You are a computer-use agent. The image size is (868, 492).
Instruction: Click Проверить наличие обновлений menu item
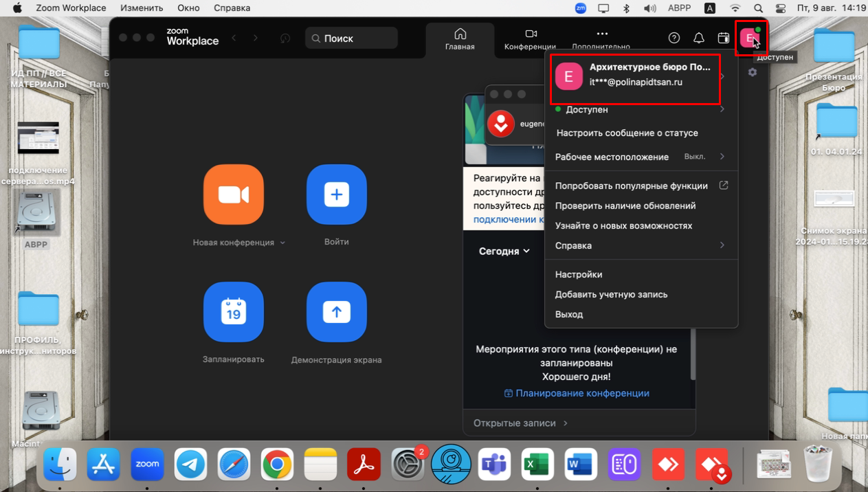[x=625, y=205]
